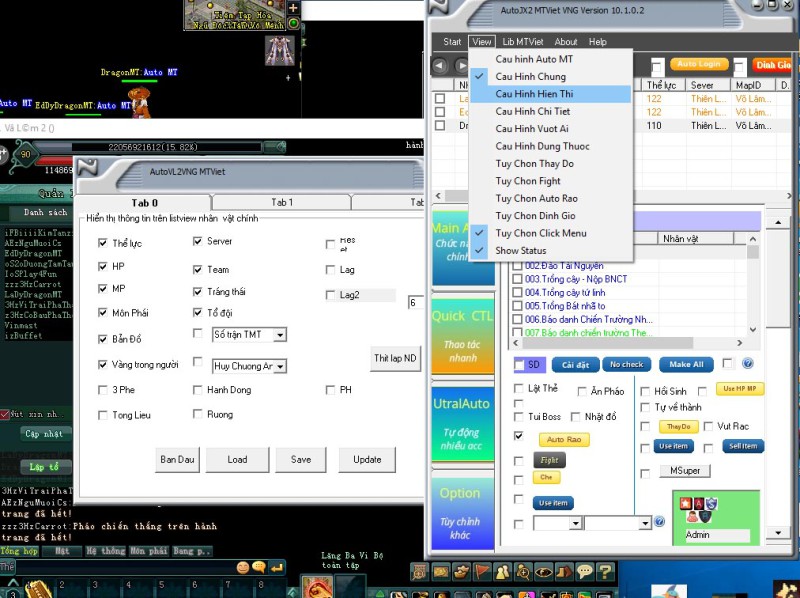Switch to Tab 1
Image resolution: width=800 pixels, height=598 pixels.
pyautogui.click(x=283, y=202)
